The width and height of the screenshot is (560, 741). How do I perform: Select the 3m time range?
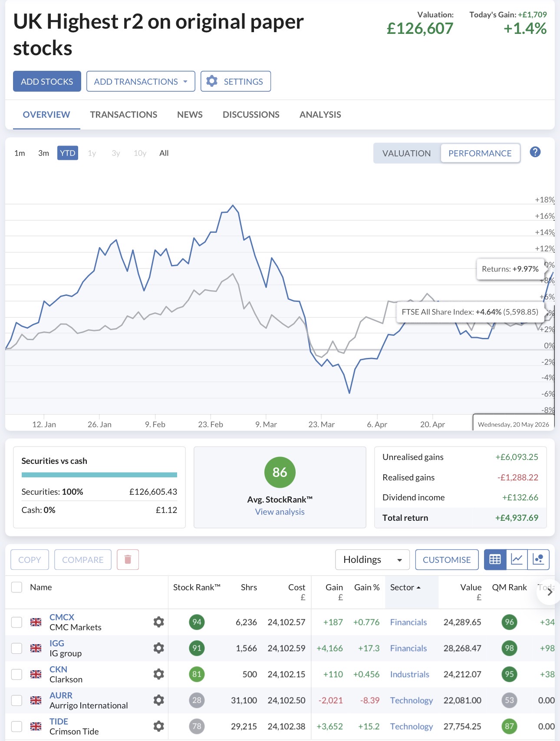coord(43,153)
